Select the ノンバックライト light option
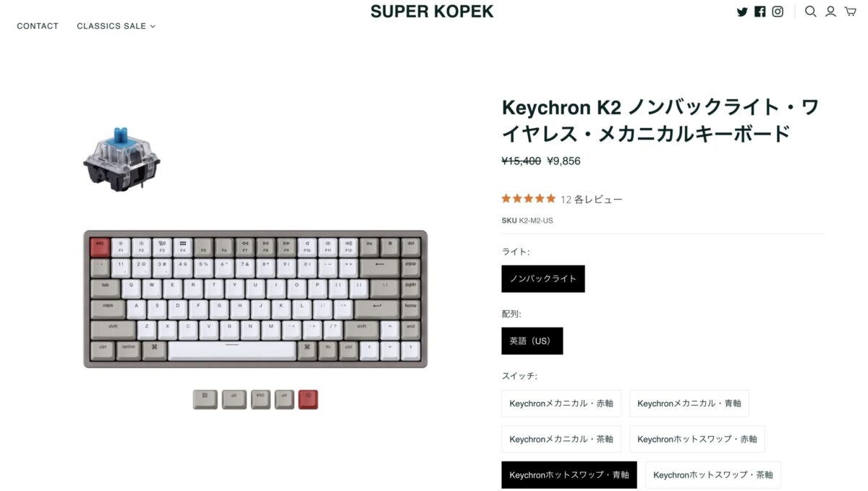Viewport: 868px width, 491px height. click(x=543, y=279)
